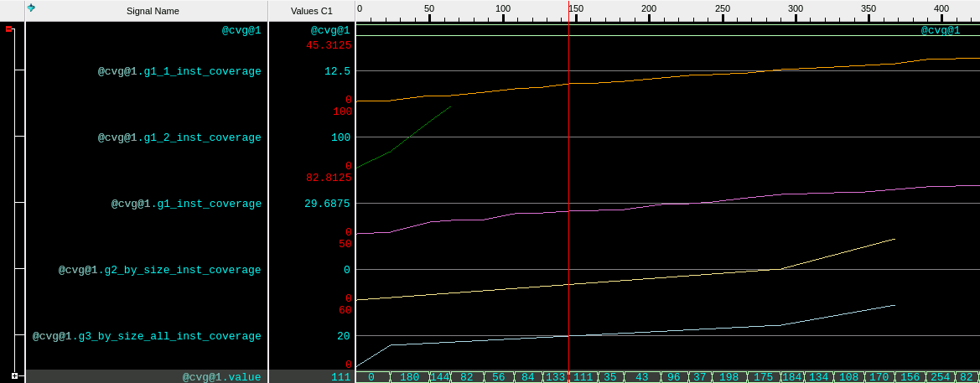Click the Values C1 column header

pos(312,11)
